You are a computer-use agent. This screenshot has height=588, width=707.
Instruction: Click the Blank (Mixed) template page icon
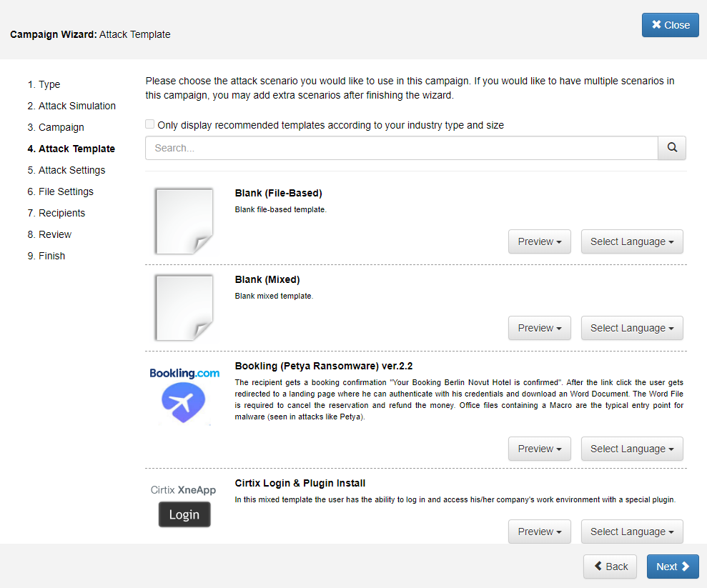pos(184,307)
